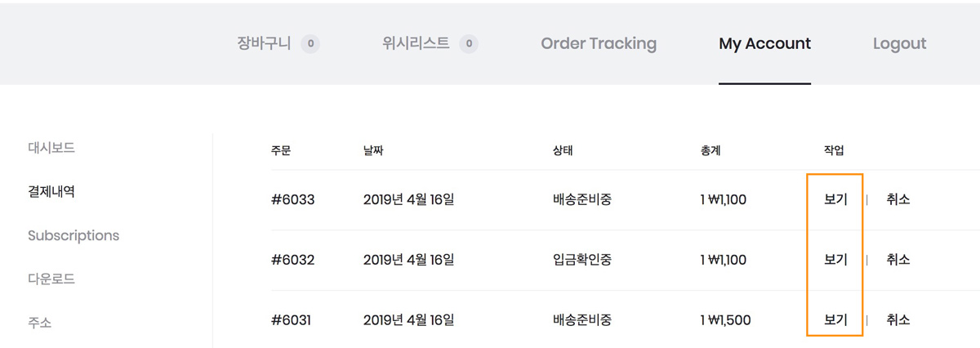Click 보기 for order #6033
The width and height of the screenshot is (980, 348).
pyautogui.click(x=835, y=199)
